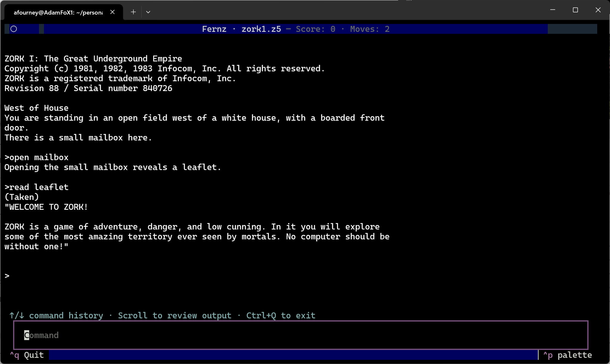Open a new terminal tab with plus
The width and height of the screenshot is (610, 364).
pos(133,12)
